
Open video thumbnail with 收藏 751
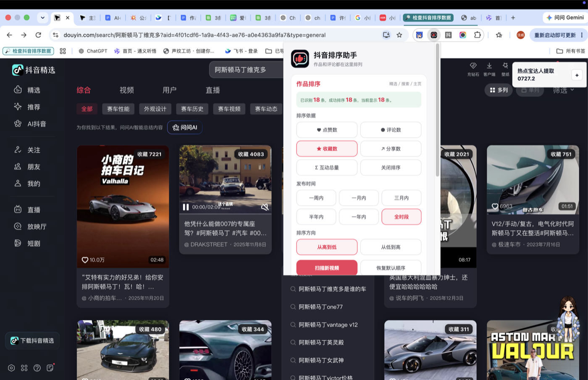pyautogui.click(x=533, y=180)
